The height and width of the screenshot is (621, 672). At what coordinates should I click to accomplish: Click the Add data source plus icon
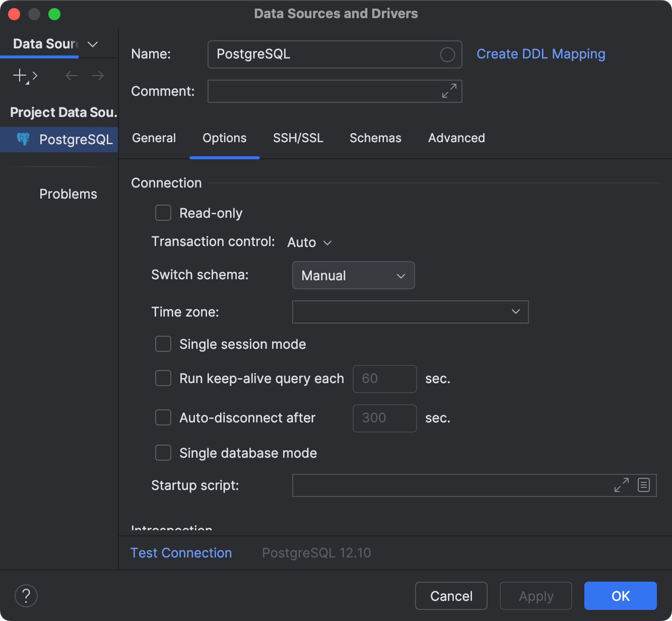coord(19,76)
